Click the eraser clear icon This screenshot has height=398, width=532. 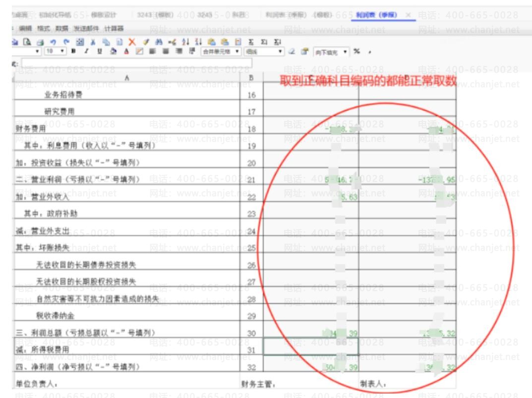(292, 52)
